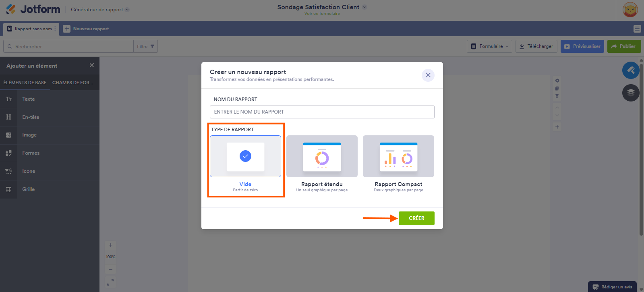The width and height of the screenshot is (644, 292).
Task: Open the layers panel button
Action: click(630, 93)
